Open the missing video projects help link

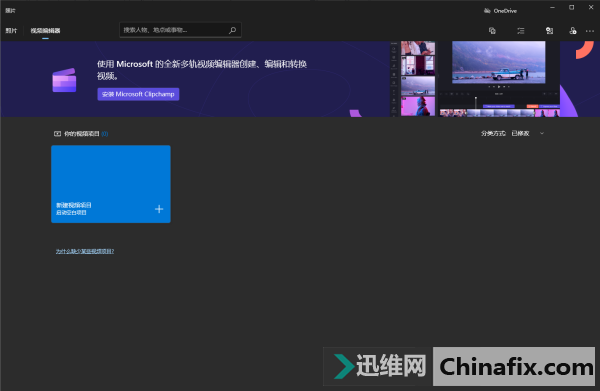[x=85, y=251]
